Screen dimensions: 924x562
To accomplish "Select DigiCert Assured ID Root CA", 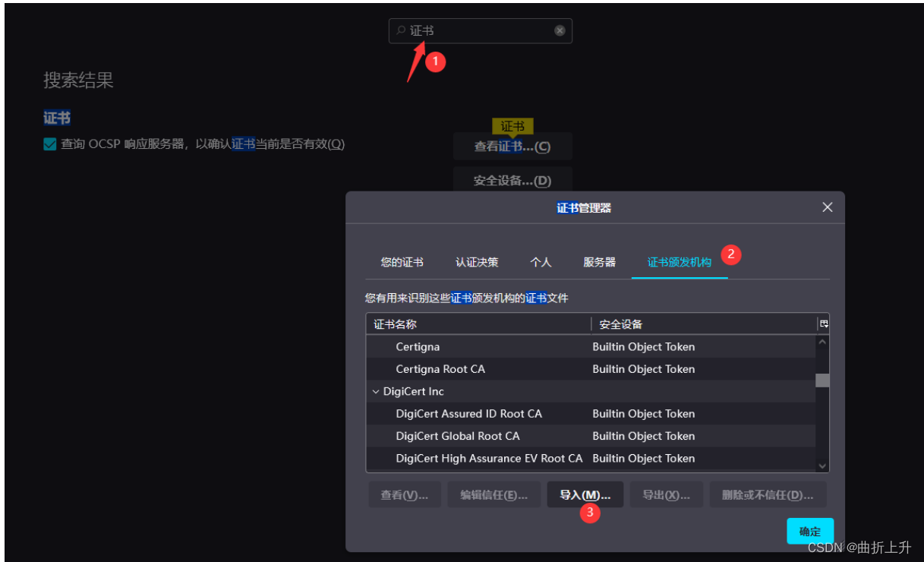I will pyautogui.click(x=591, y=414).
